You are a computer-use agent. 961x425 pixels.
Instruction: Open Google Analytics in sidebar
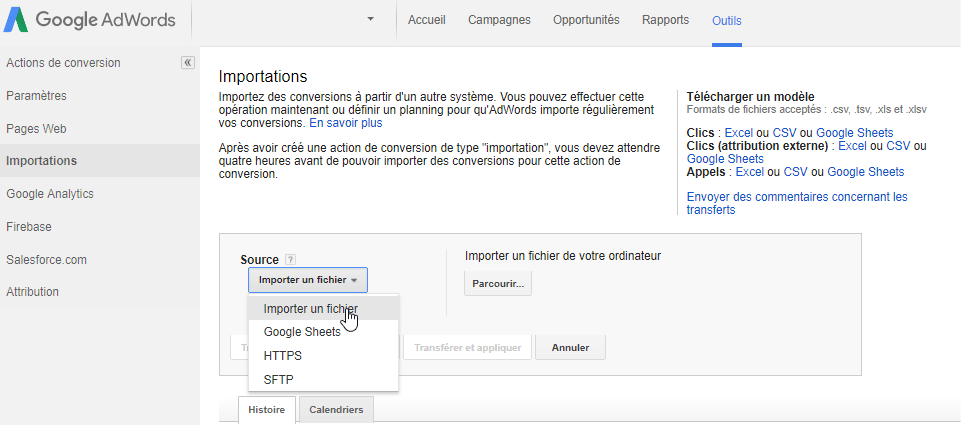click(50, 194)
